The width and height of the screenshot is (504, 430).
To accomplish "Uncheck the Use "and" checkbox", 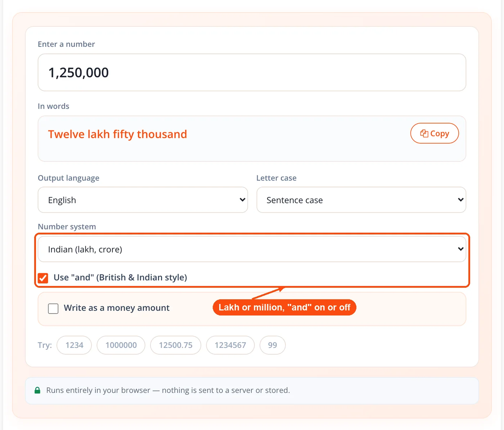I will click(x=43, y=278).
